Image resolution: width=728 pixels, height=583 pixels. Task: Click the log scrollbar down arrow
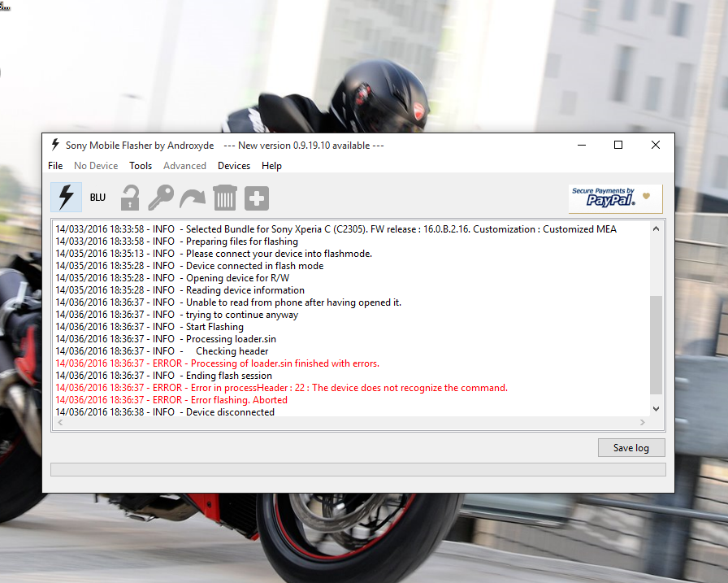[x=656, y=409]
